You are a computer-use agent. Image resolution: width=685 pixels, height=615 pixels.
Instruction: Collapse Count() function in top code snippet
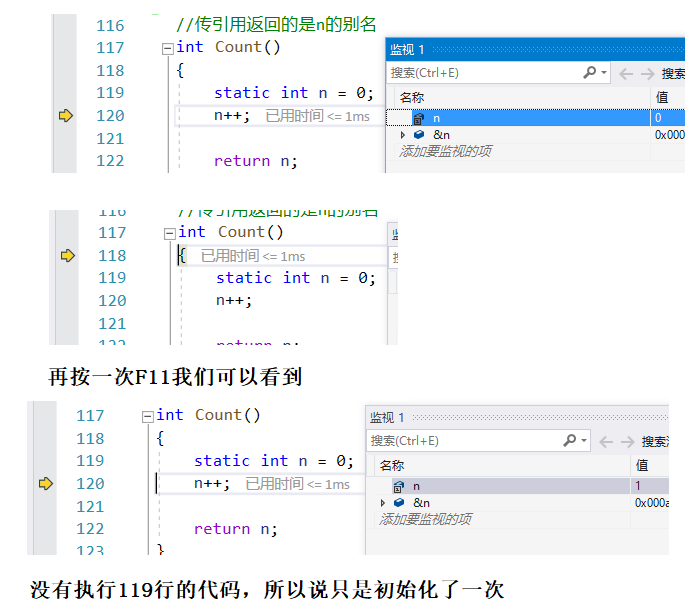[x=168, y=48]
